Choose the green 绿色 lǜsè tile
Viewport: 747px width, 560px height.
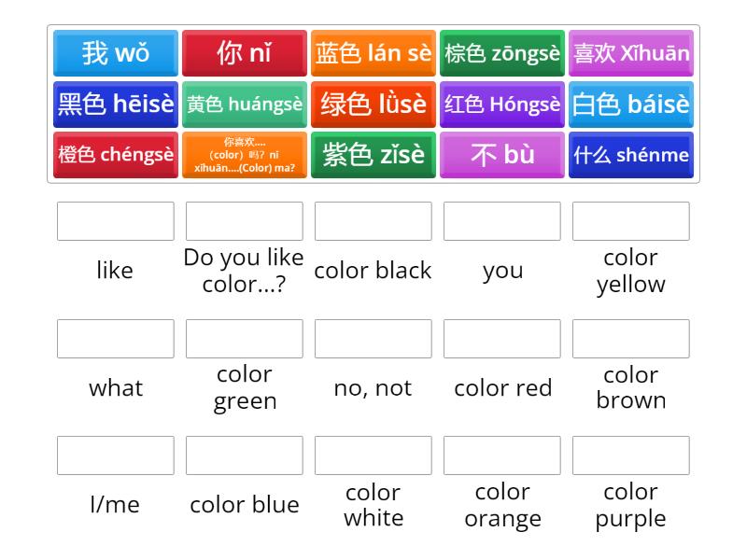(373, 105)
